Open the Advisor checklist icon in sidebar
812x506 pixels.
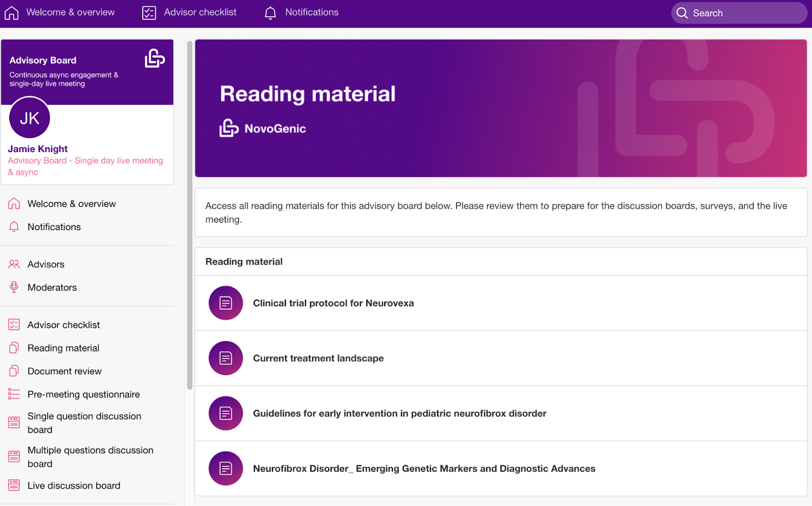(x=14, y=324)
